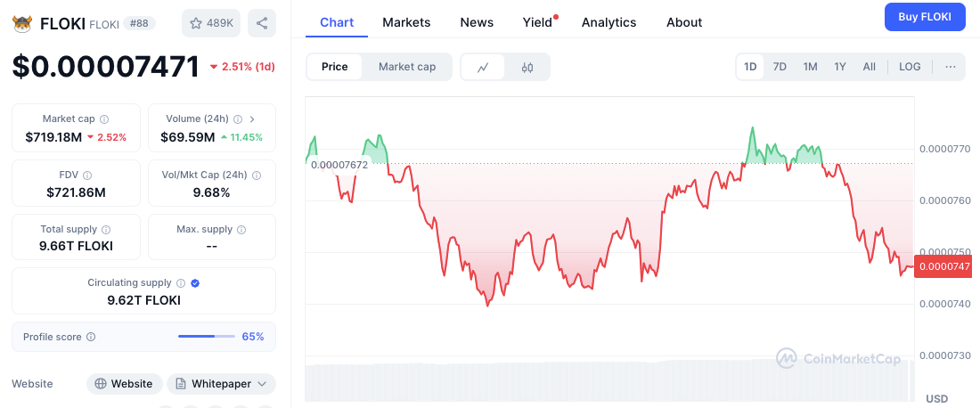Click the Profile score progress bar
This screenshot has width=980, height=408.
pyautogui.click(x=206, y=337)
